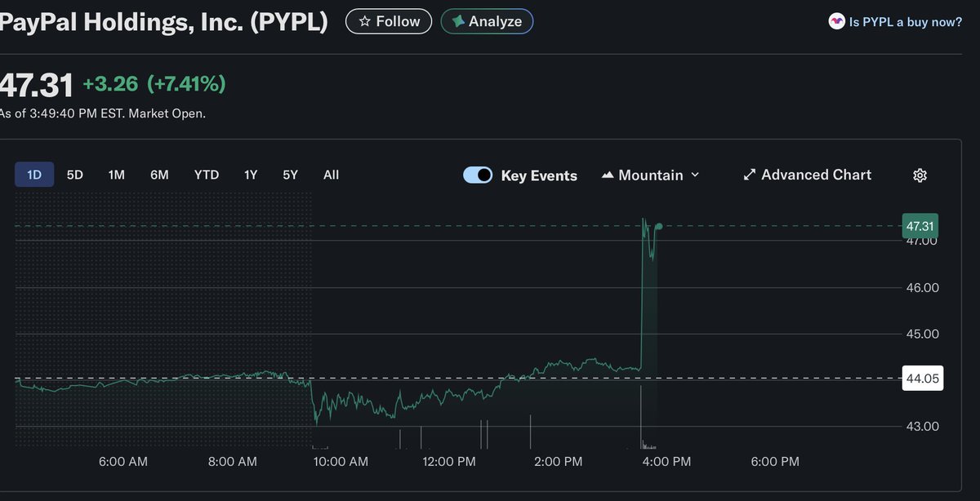This screenshot has height=501, width=980.
Task: Open the Analyze button
Action: 487,21
